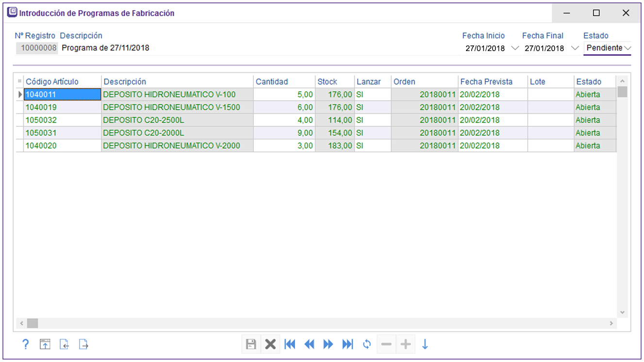Click the Cantidad column header
Image resolution: width=644 pixels, height=362 pixels.
click(272, 82)
